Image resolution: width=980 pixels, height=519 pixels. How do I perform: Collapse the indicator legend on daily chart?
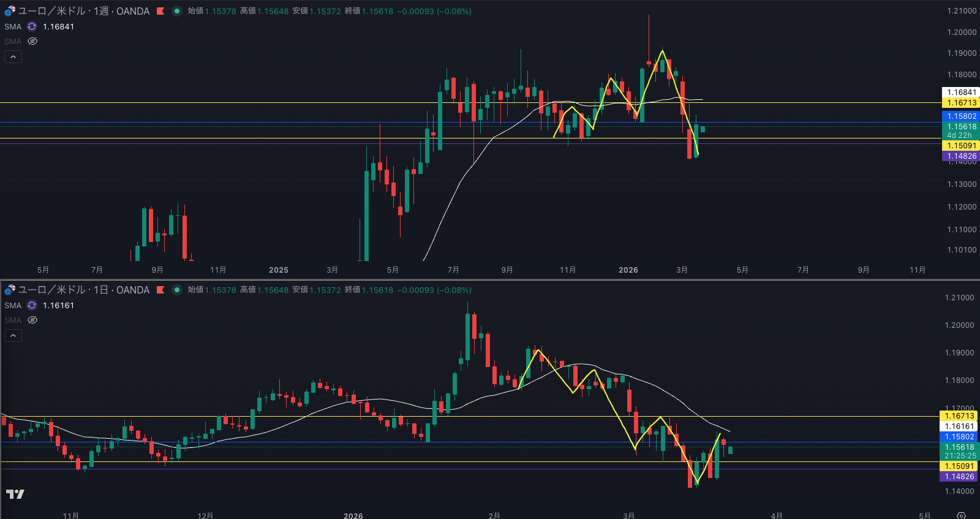[13, 335]
